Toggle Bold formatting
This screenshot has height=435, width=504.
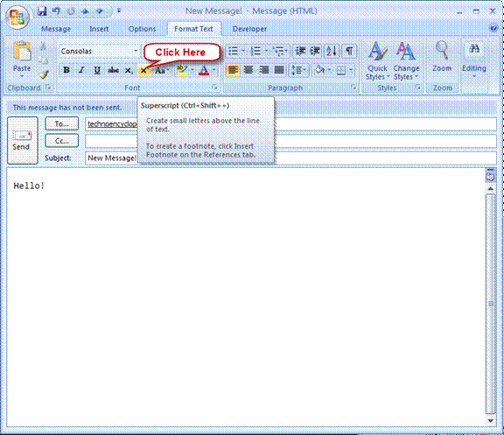pyautogui.click(x=66, y=70)
